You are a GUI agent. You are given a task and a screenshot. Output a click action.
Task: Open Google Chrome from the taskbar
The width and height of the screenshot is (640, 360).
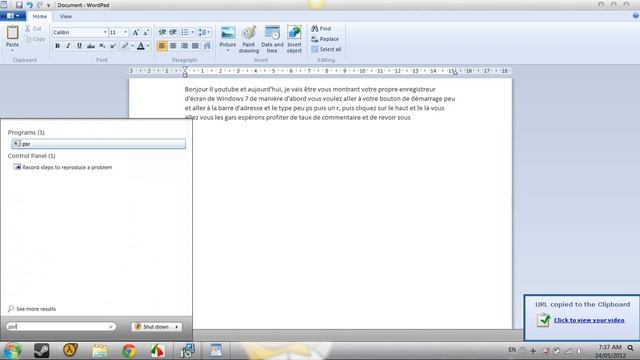pos(129,350)
